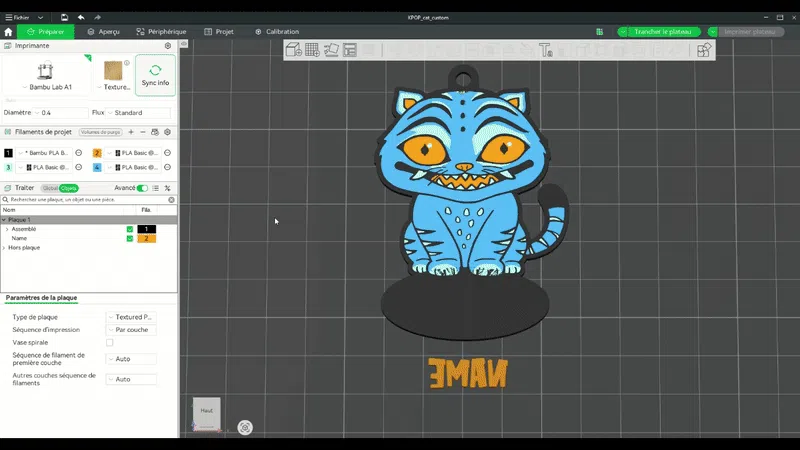Edit filament 3 preset icon
800x450 pixels.
79,167
